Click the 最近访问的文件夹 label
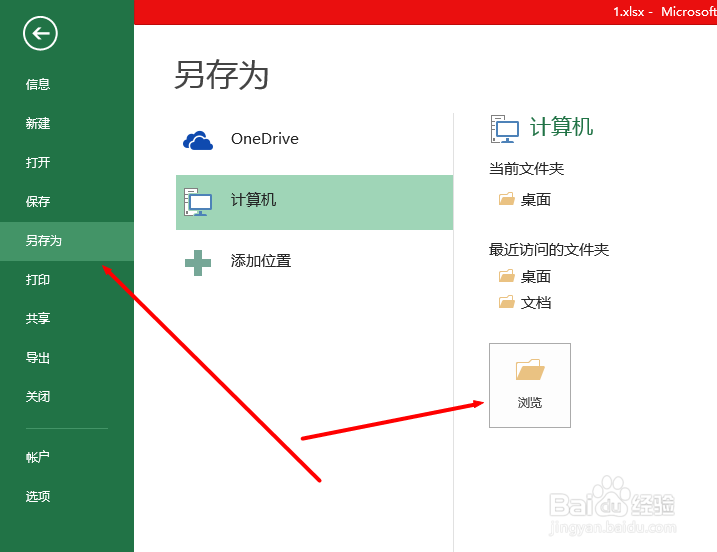The width and height of the screenshot is (717, 552). tap(549, 250)
